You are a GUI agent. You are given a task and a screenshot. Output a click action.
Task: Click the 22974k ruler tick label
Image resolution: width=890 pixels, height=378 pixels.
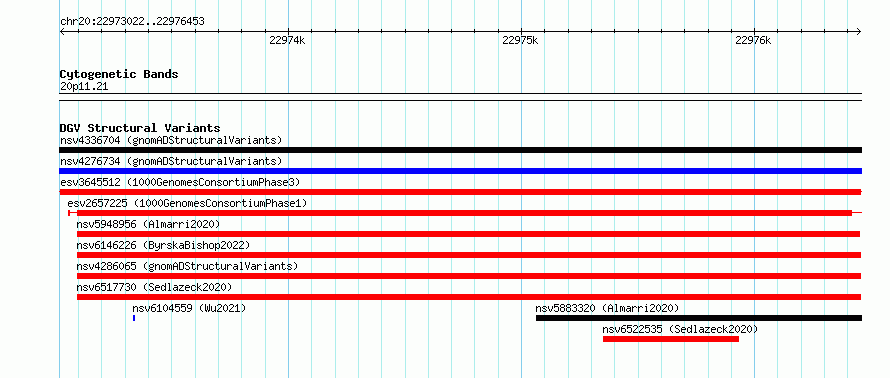coord(287,40)
